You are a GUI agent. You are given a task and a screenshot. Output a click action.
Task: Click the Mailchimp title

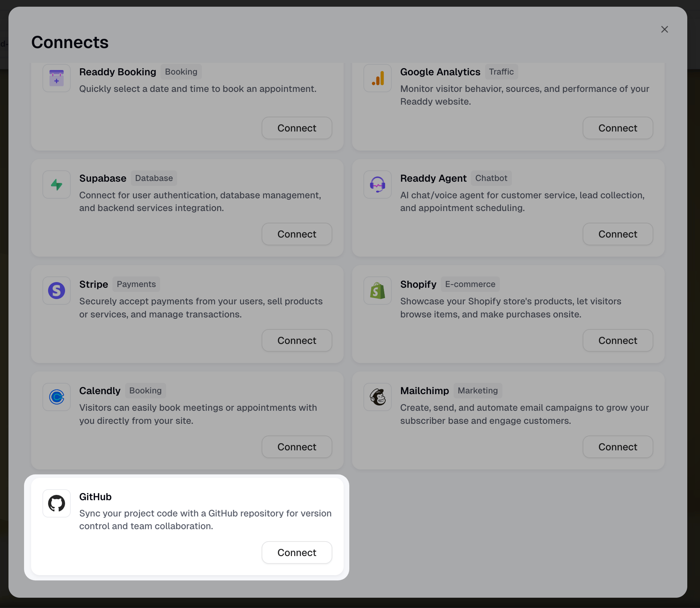coord(425,391)
